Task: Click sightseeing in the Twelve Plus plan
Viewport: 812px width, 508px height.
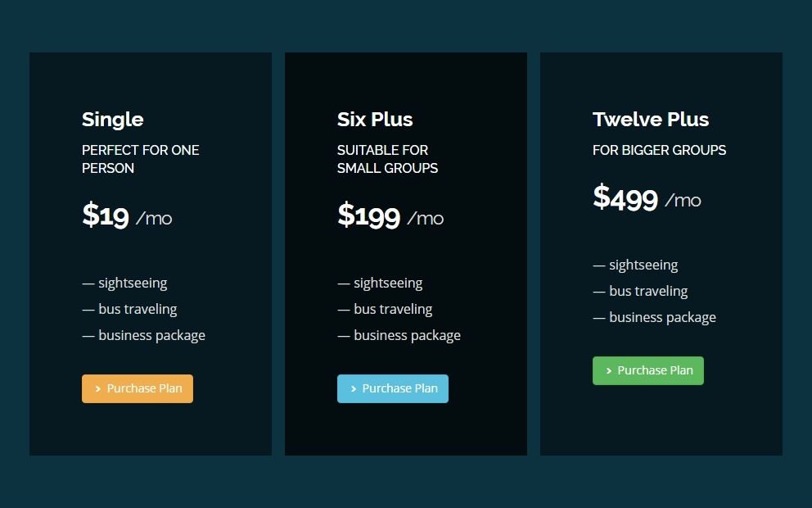Action: [643, 265]
